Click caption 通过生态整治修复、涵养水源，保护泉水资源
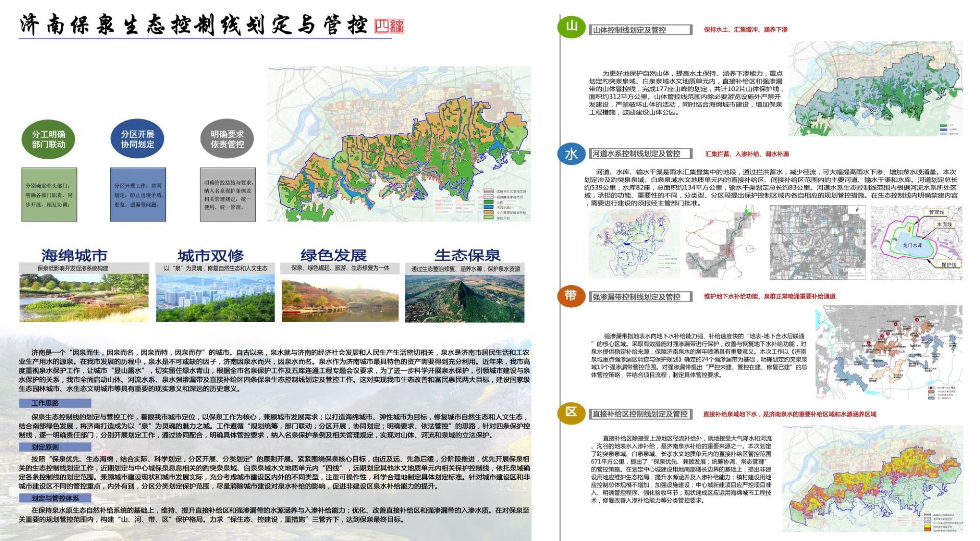Viewport: 980px width, 541px height. [465, 268]
